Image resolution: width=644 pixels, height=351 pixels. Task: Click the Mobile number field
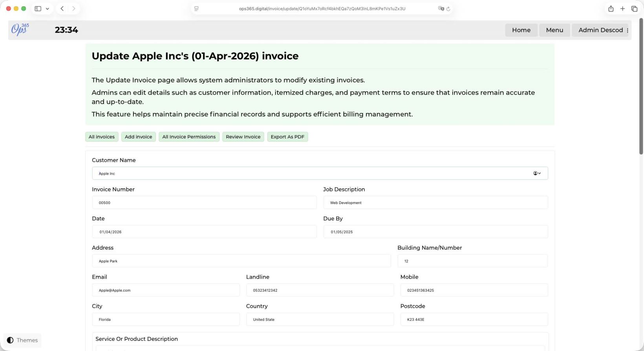pyautogui.click(x=474, y=290)
